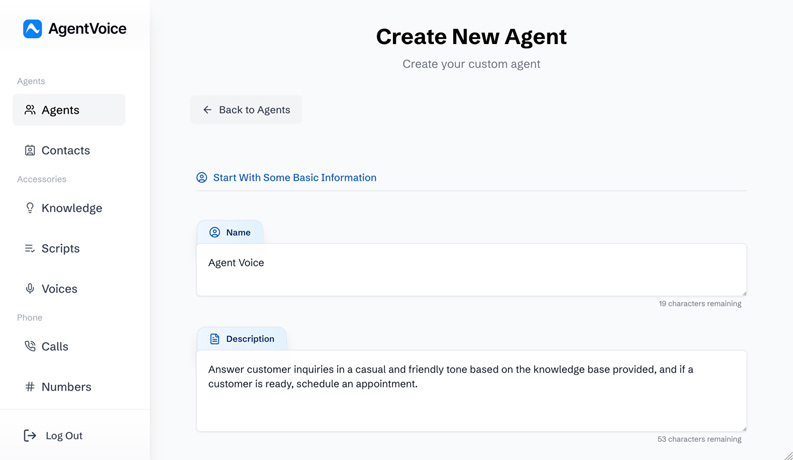Click the Agents section label above the menu
Screen dimensions: 793x460
click(31, 81)
